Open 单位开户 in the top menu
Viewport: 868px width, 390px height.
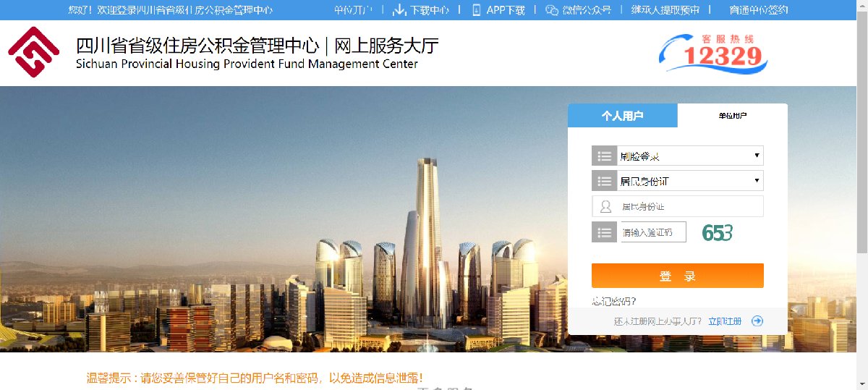(353, 10)
